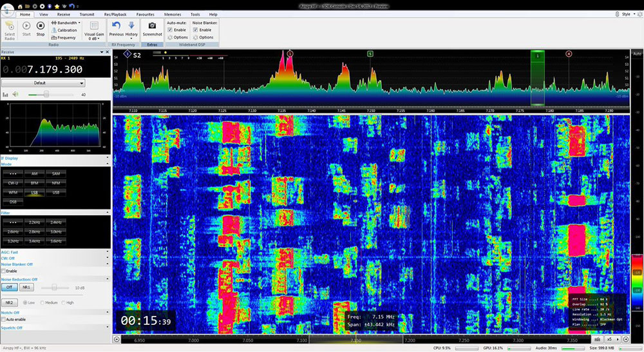Toggle the Noise Blanker Enable checkbox in ribbon

tap(196, 30)
